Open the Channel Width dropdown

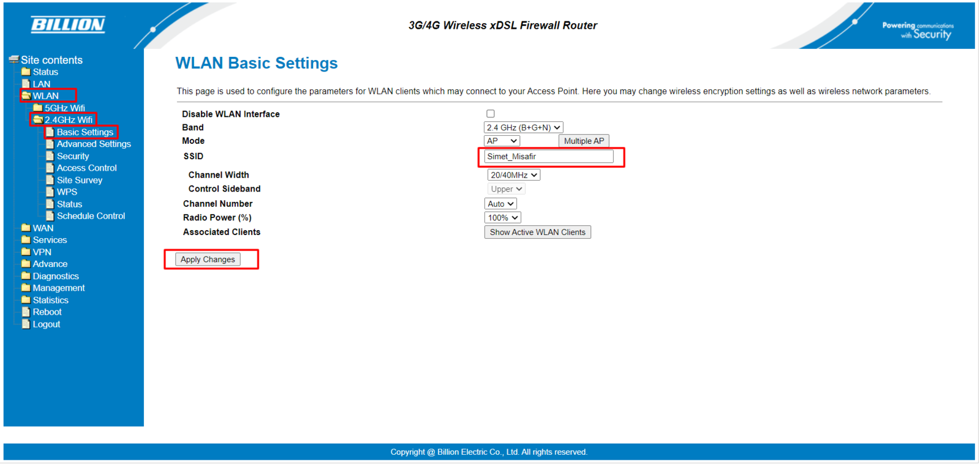(513, 175)
